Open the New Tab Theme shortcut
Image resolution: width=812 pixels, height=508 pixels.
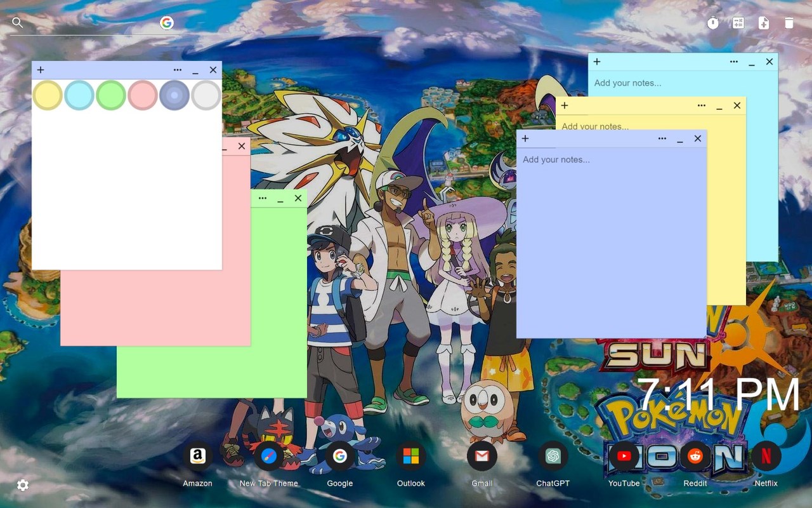(x=269, y=456)
